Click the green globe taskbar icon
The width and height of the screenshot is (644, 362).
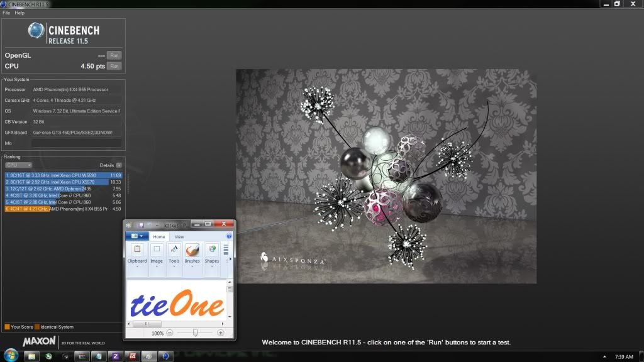[x=48, y=356]
